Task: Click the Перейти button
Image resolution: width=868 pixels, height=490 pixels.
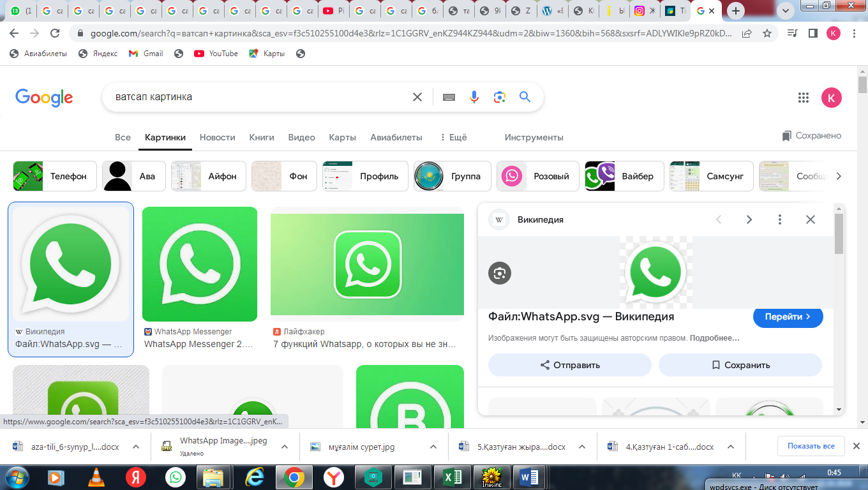Action: 788,316
